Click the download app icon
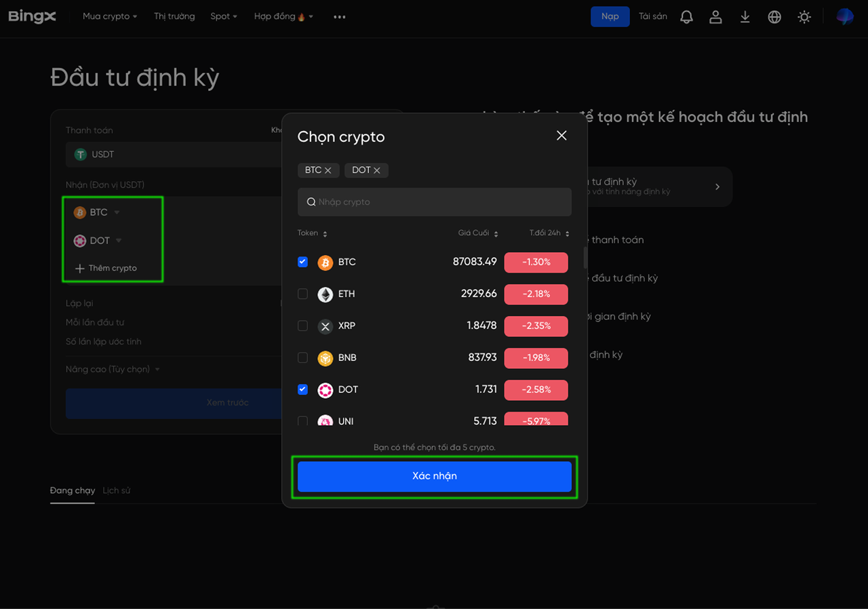Viewport: 868px width, 609px height. tap(745, 17)
